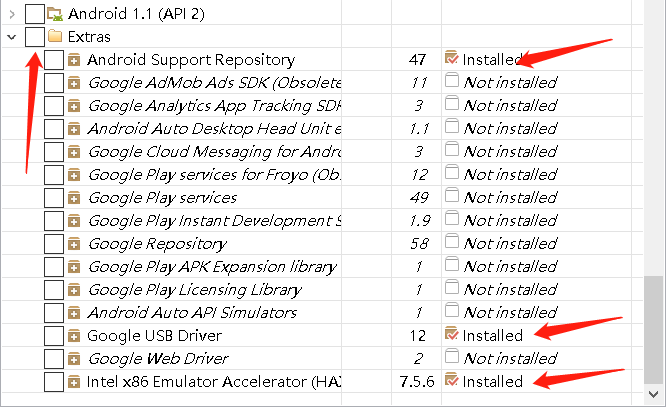Click the Google USB Driver package icon

point(74,336)
